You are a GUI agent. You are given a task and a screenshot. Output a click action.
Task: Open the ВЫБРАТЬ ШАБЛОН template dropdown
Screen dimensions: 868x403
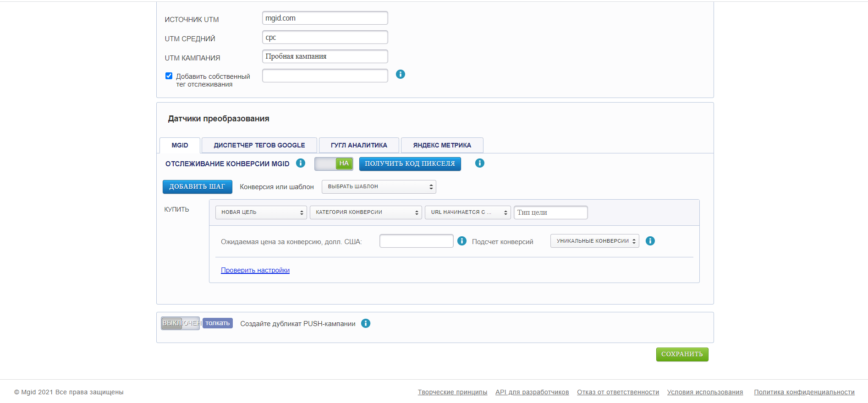(x=379, y=187)
